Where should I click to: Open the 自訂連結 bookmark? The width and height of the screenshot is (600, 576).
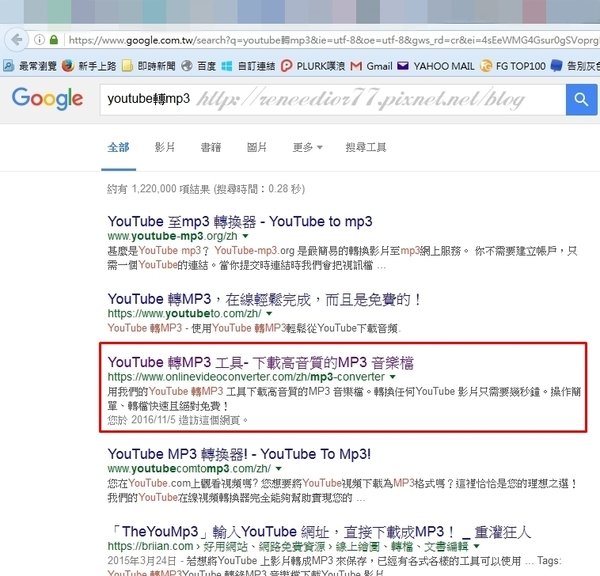point(248,66)
